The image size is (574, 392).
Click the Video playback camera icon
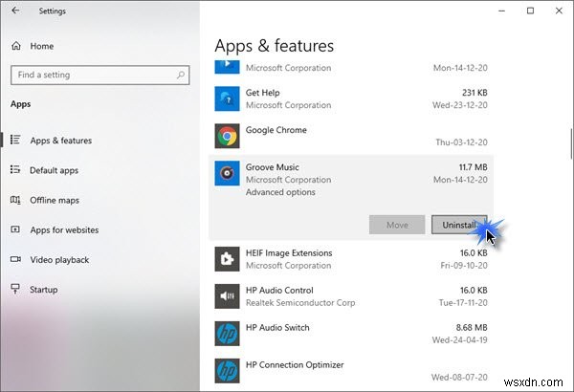pyautogui.click(x=15, y=259)
